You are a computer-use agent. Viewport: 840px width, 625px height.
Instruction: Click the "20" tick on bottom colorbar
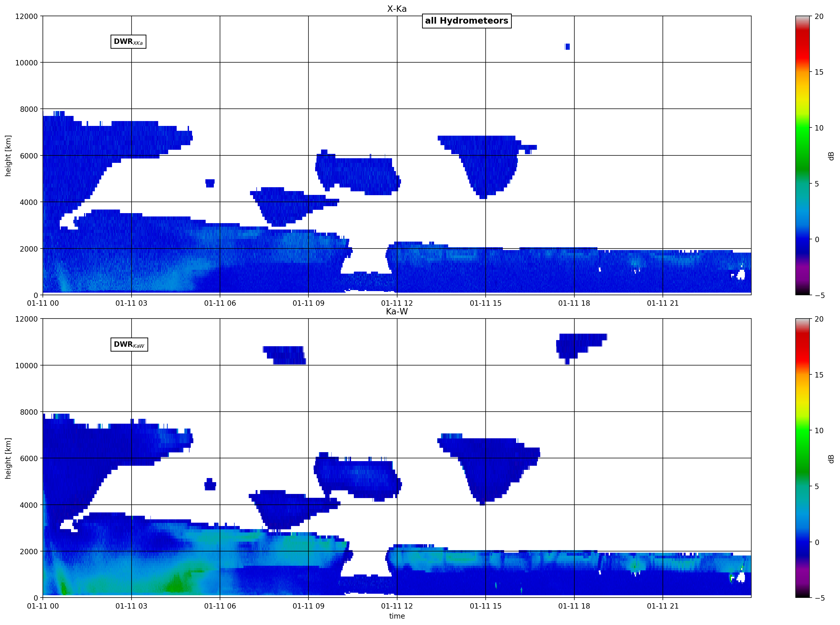(x=819, y=319)
